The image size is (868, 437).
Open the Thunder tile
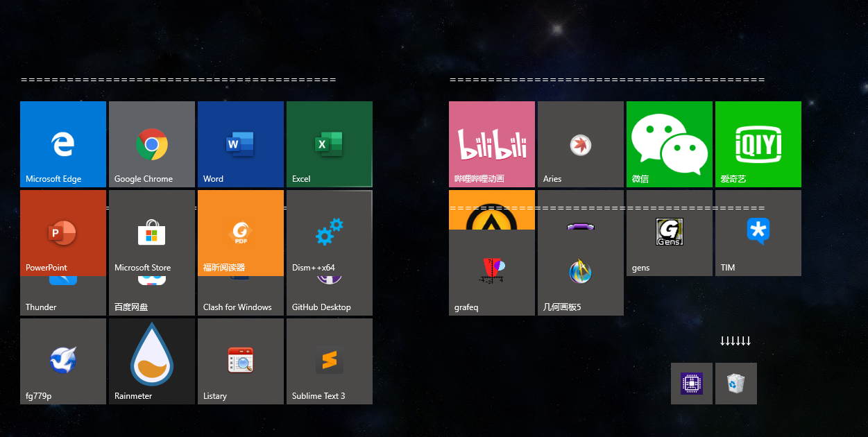point(63,296)
